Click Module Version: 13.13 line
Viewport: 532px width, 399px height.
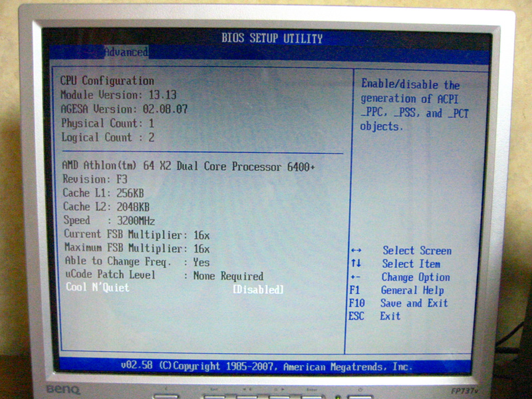[118, 94]
